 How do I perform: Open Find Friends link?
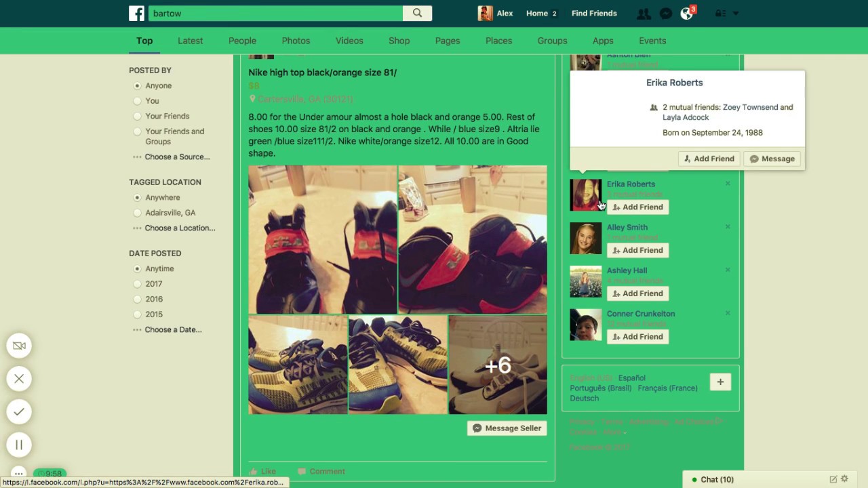[x=594, y=14]
